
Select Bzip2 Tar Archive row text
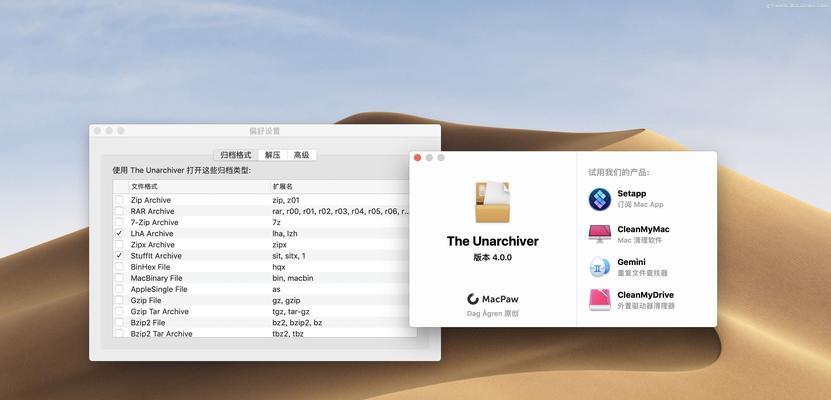pos(162,334)
